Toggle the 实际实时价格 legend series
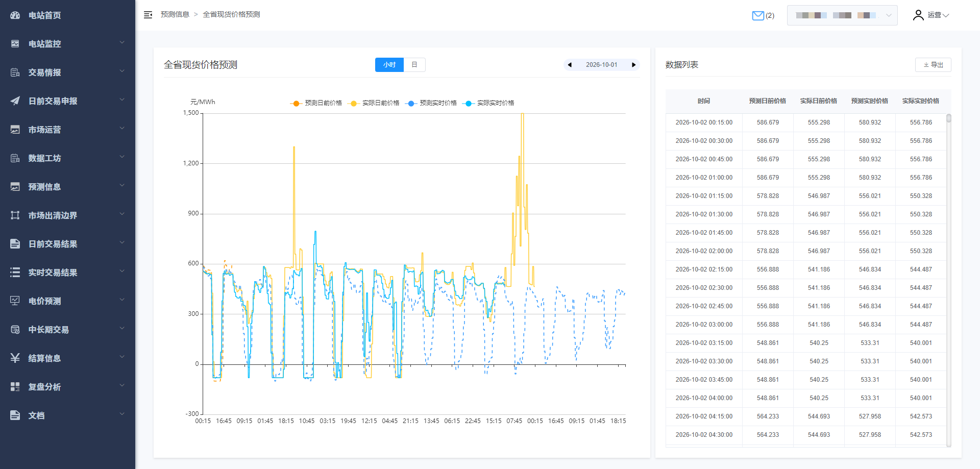980x469 pixels. tap(488, 103)
